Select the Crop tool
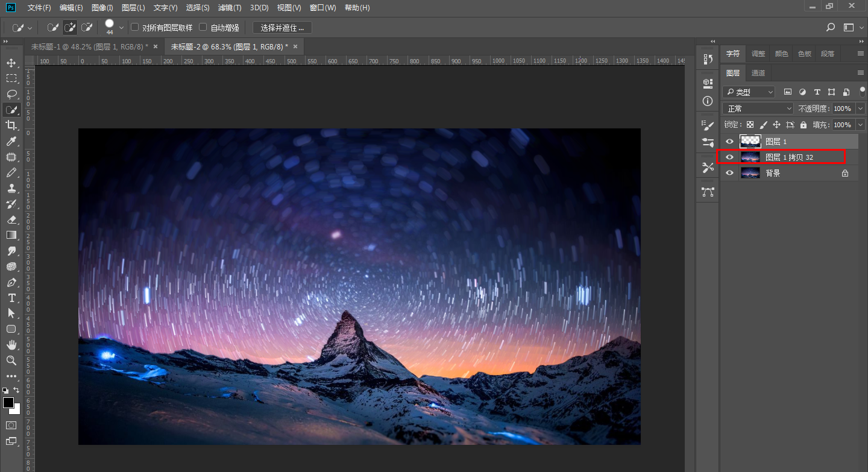Image resolution: width=868 pixels, height=472 pixels. 11,125
